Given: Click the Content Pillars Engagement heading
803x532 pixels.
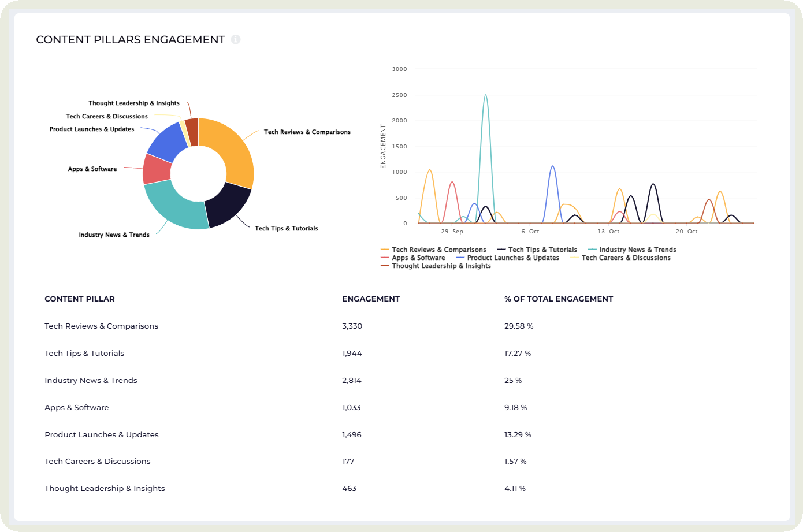Looking at the screenshot, I should (x=130, y=39).
